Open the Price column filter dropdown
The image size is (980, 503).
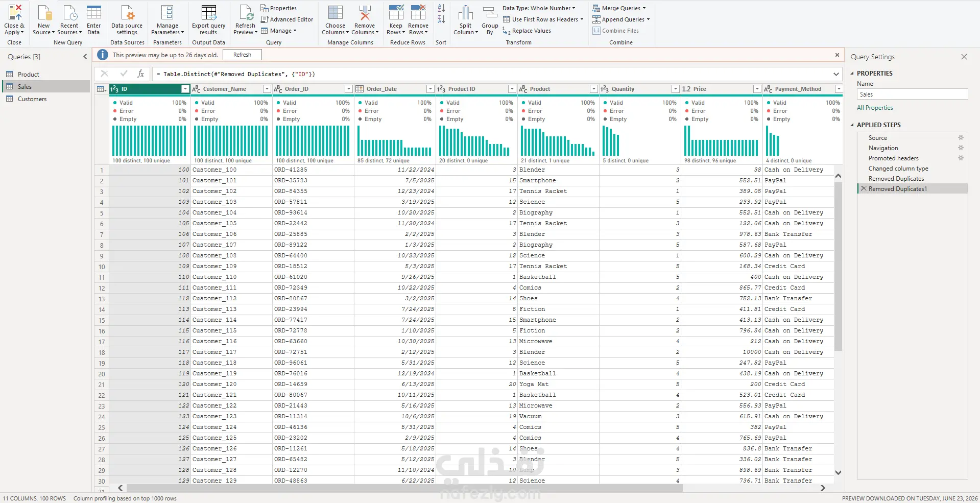pyautogui.click(x=757, y=89)
